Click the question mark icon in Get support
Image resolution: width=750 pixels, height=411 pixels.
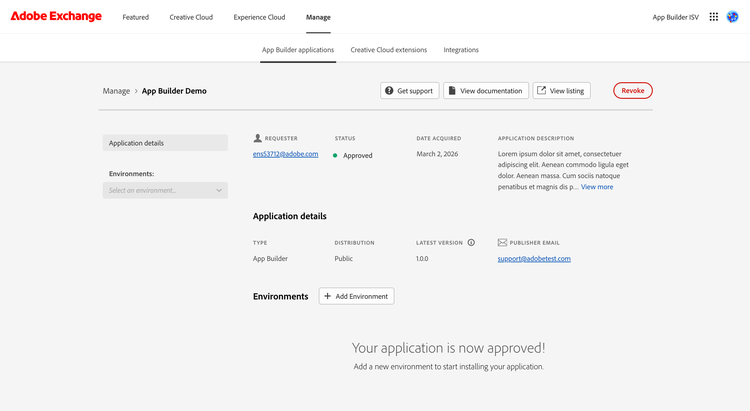[x=389, y=90]
